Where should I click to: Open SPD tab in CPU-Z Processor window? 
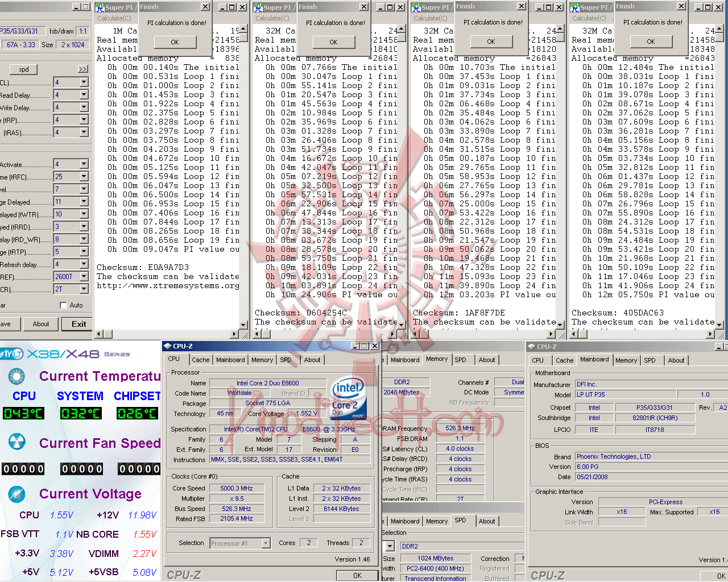pos(286,360)
